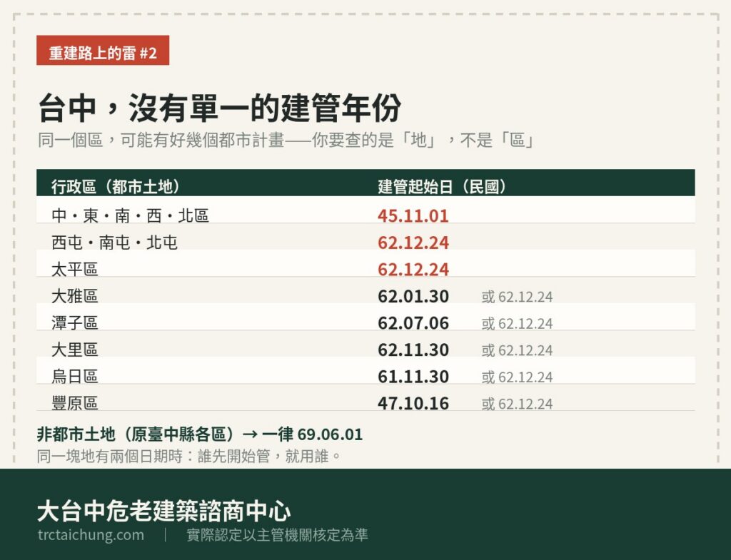Click '或 62.12.24' in the 大里區 row
The width and height of the screenshot is (731, 560).
(x=517, y=350)
